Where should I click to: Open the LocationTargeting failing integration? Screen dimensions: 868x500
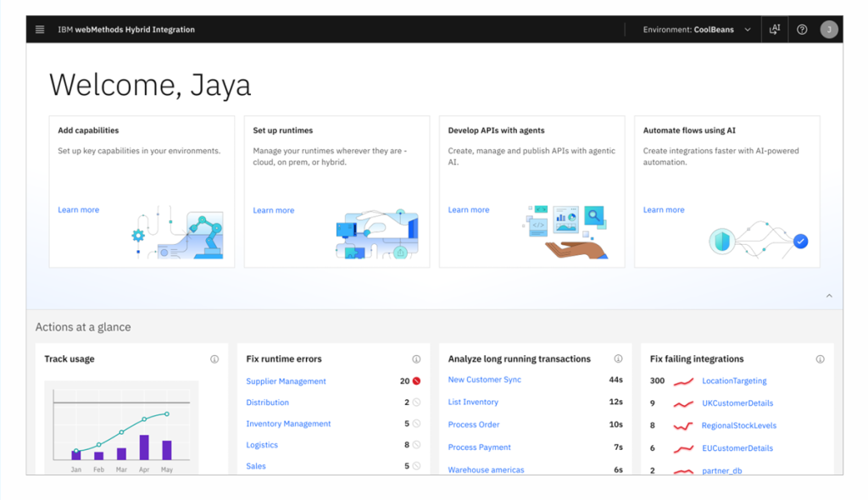click(734, 381)
